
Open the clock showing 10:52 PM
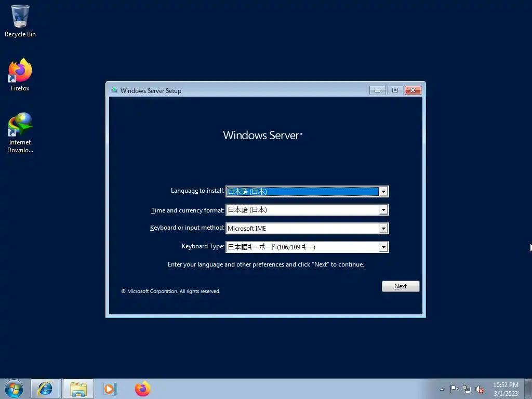[506, 389]
